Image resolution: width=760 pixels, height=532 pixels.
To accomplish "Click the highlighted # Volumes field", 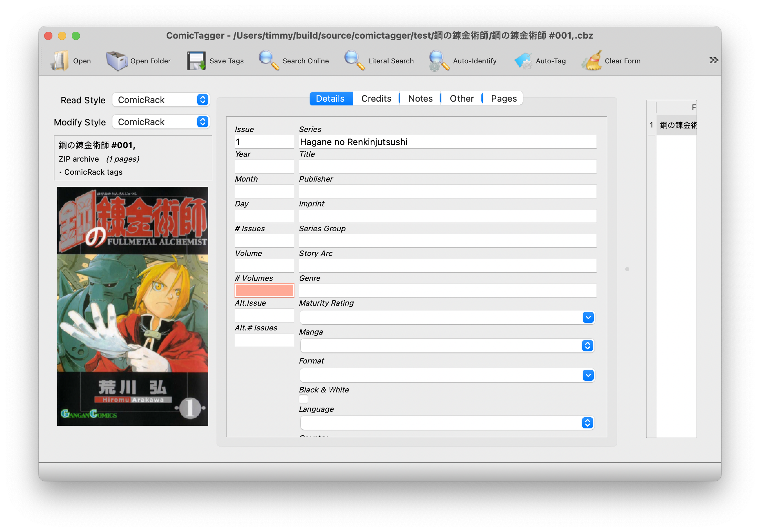I will point(264,290).
